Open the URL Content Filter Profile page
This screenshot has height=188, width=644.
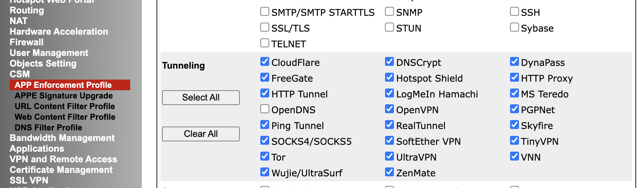point(65,106)
